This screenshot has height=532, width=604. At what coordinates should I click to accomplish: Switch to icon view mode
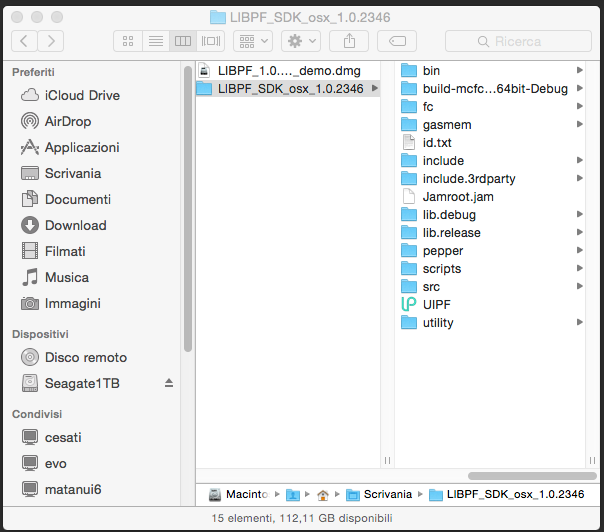[128, 41]
